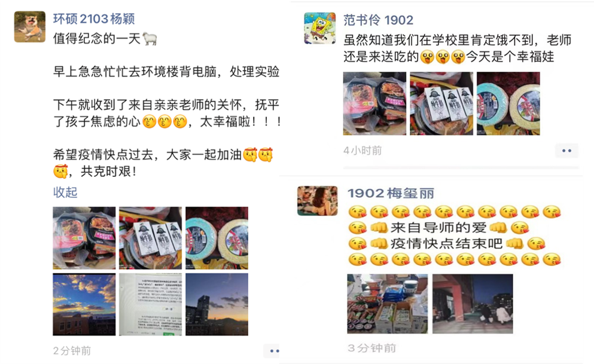View the milk cartons photo in 杨颖's post

150,238
